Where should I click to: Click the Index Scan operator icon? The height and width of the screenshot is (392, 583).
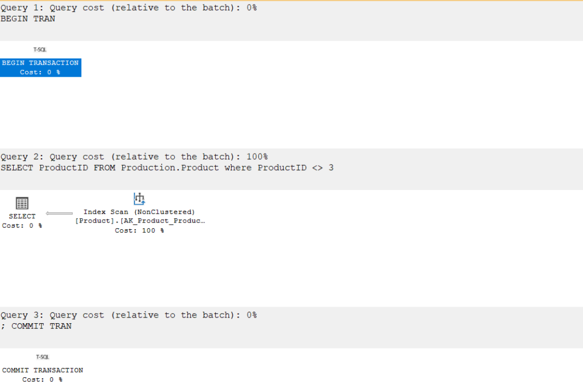pyautogui.click(x=139, y=199)
